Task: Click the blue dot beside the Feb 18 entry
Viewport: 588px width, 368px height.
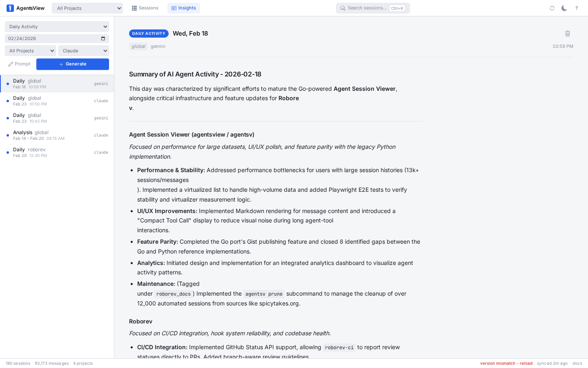Action: [7, 84]
